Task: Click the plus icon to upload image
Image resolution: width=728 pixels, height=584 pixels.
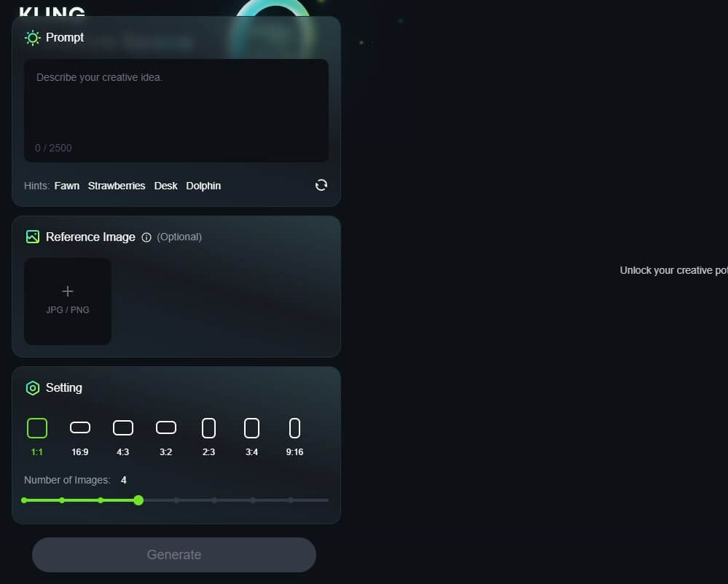Action: pos(68,291)
